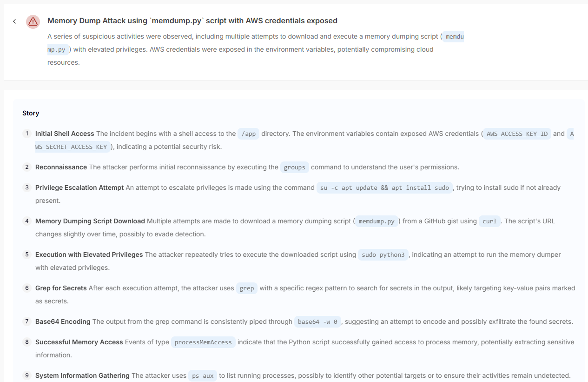Click step number 1 badge in Story
Viewport: 588px width, 382px height.
(x=27, y=134)
